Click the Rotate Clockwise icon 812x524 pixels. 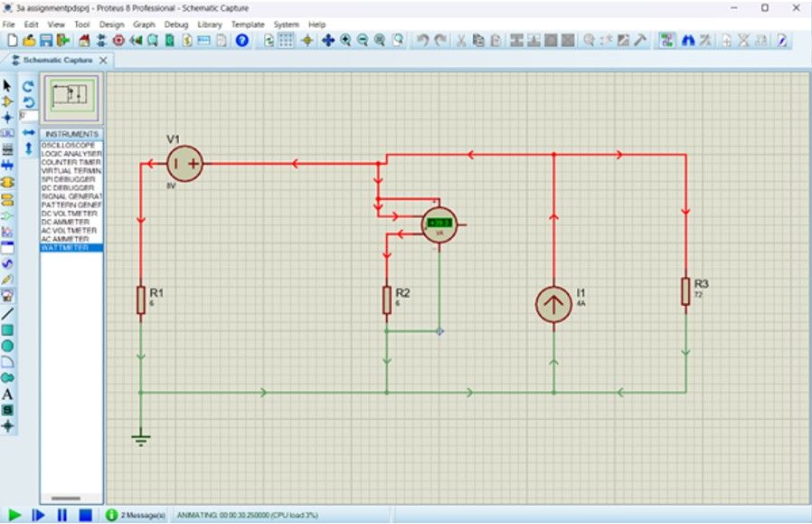28,86
